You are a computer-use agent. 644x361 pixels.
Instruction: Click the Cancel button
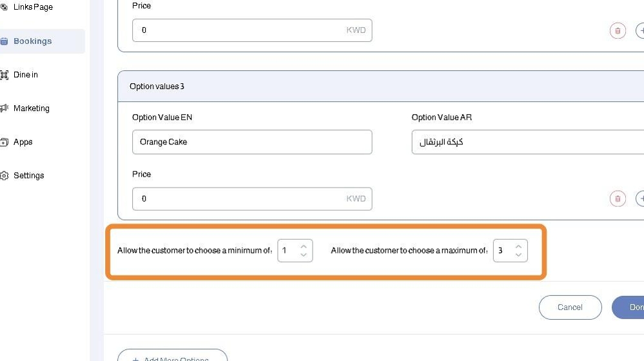click(x=570, y=307)
